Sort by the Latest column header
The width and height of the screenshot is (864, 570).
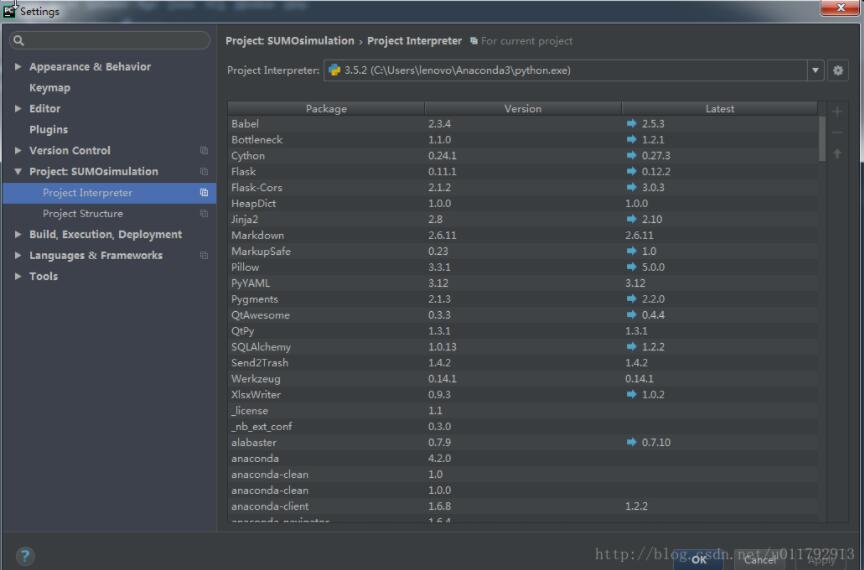[720, 109]
